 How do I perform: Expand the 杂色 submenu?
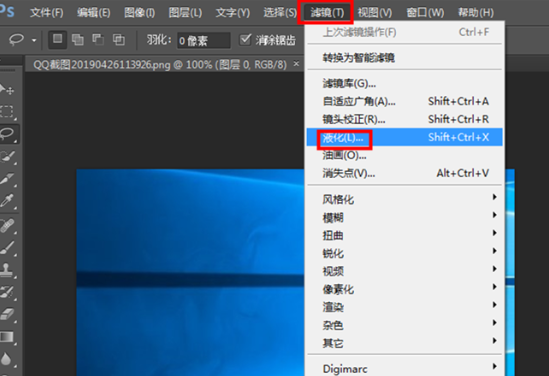click(404, 325)
